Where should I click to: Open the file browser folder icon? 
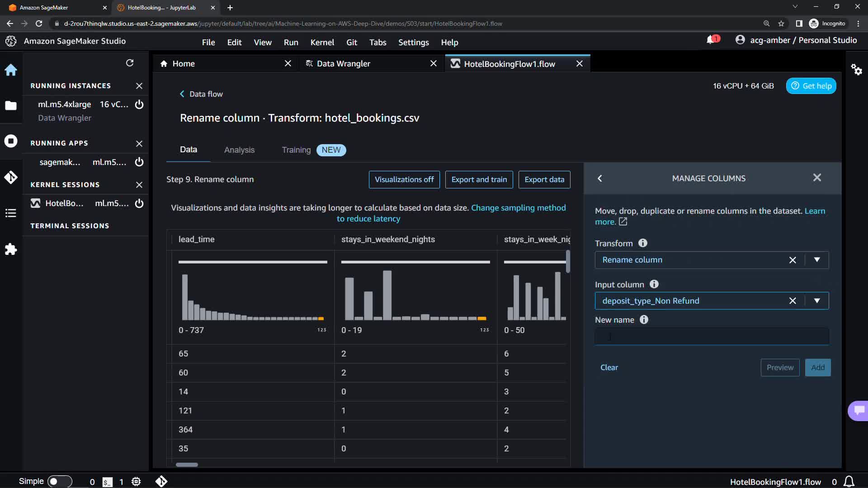[x=11, y=106]
